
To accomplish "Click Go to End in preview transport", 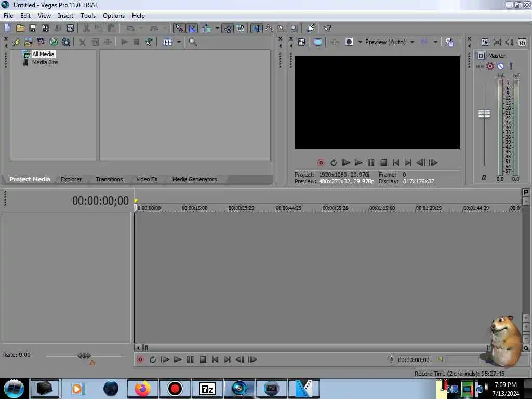I will [408, 163].
